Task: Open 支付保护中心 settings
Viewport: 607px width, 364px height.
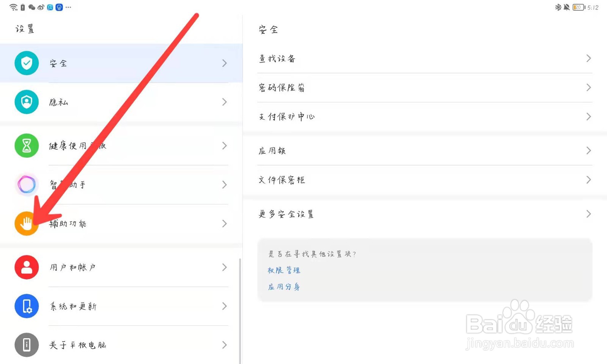Action: [x=287, y=117]
